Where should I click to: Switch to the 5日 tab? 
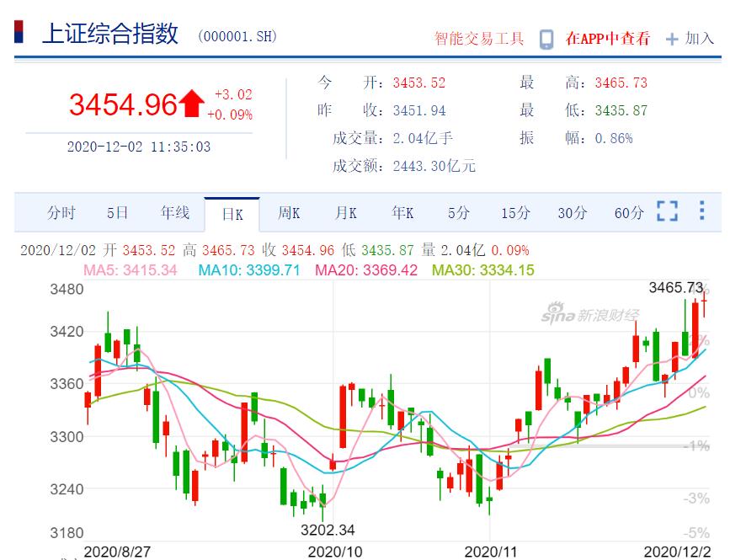coord(118,213)
